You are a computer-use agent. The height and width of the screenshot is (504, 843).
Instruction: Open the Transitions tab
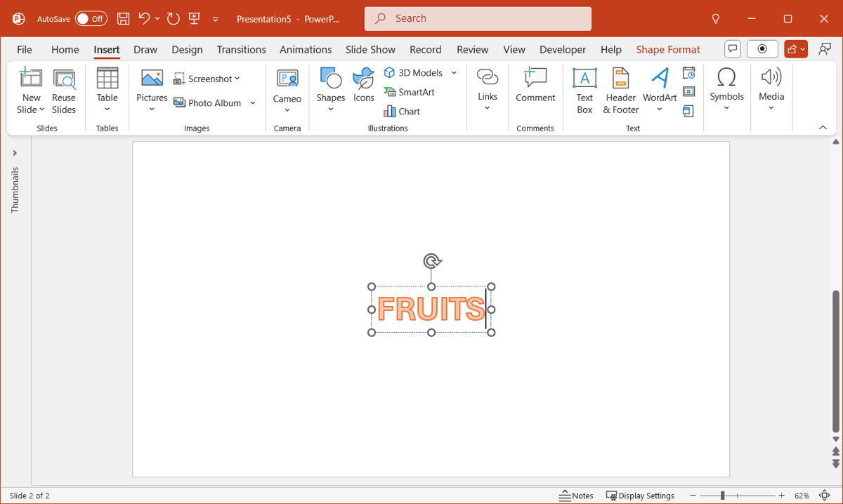point(241,49)
